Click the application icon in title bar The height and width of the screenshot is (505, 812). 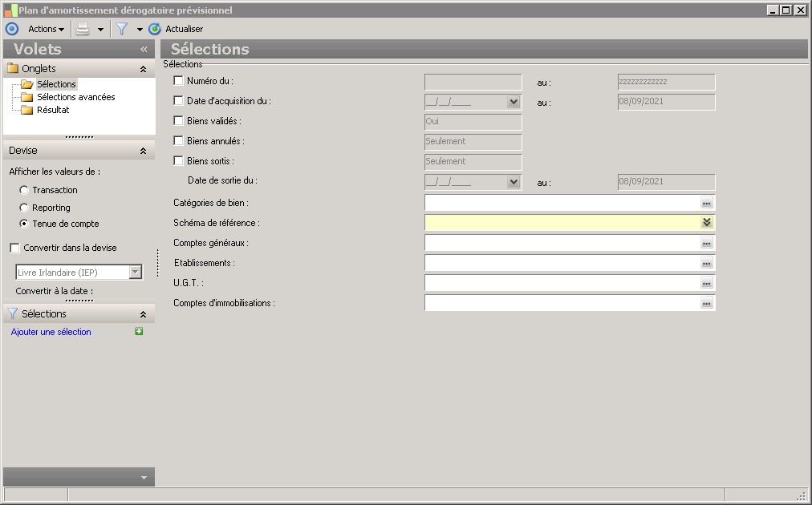point(10,10)
